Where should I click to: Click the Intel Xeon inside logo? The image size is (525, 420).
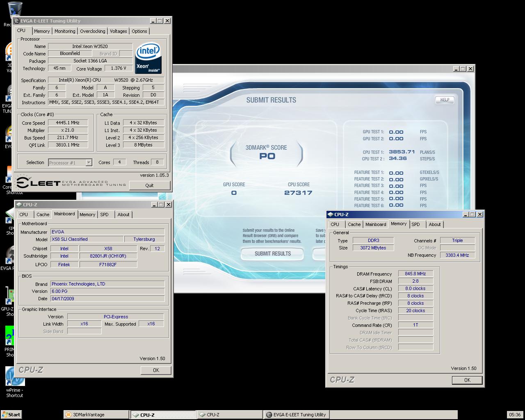148,57
